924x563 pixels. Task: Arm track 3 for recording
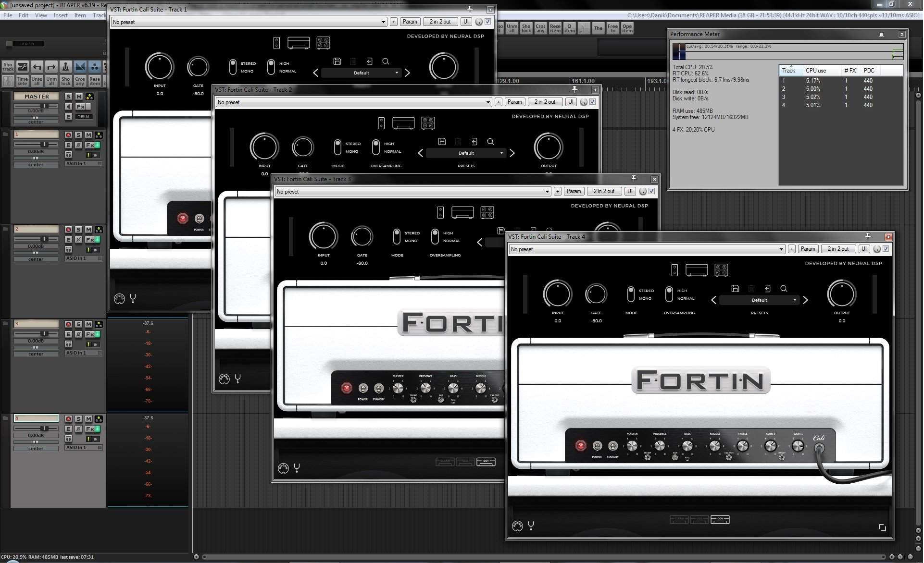coord(68,324)
